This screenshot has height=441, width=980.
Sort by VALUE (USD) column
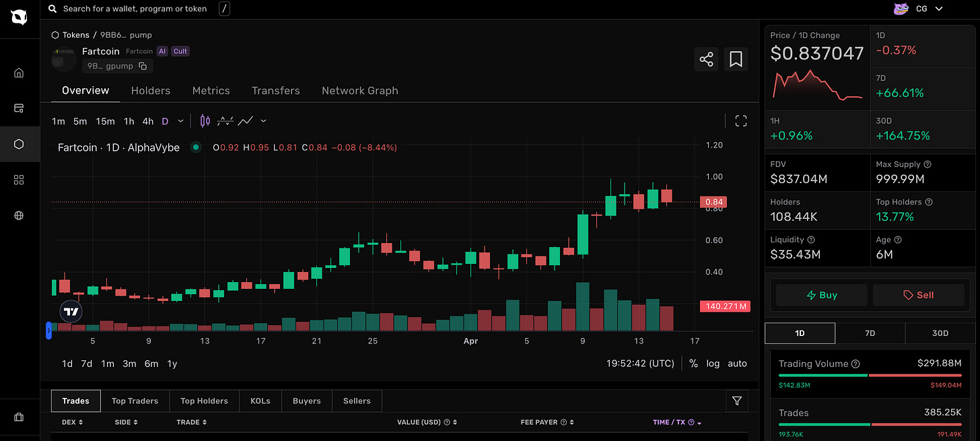pyautogui.click(x=427, y=422)
